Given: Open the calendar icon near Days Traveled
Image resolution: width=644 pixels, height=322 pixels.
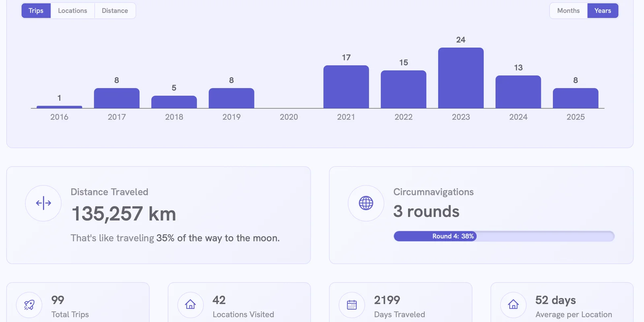Looking at the screenshot, I should (x=351, y=305).
